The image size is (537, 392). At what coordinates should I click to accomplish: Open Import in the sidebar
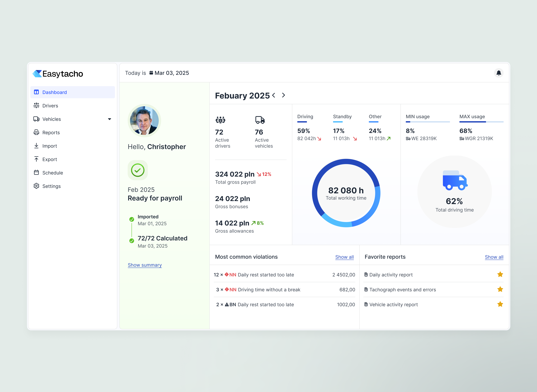(x=73, y=146)
